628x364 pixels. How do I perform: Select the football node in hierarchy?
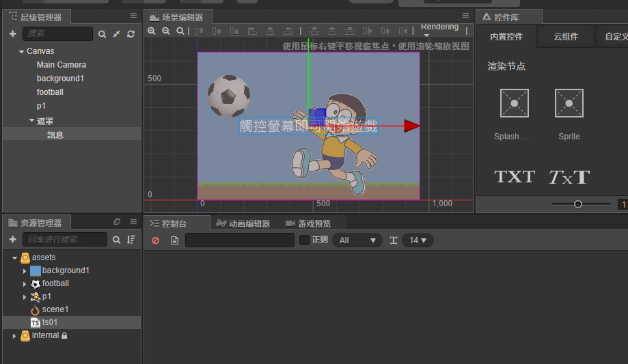pos(50,92)
